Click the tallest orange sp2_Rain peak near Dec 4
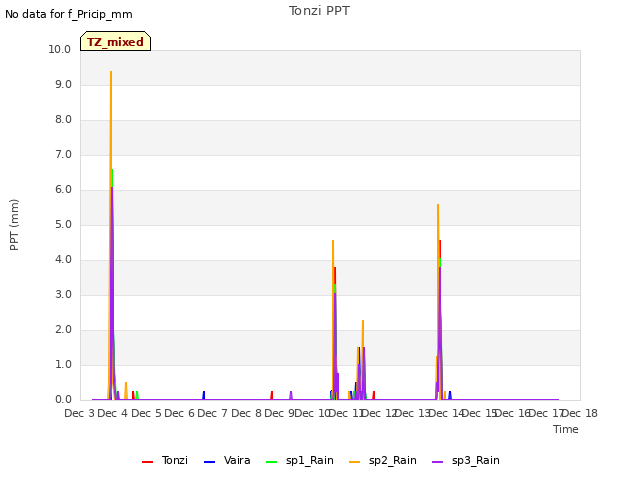 (111, 73)
